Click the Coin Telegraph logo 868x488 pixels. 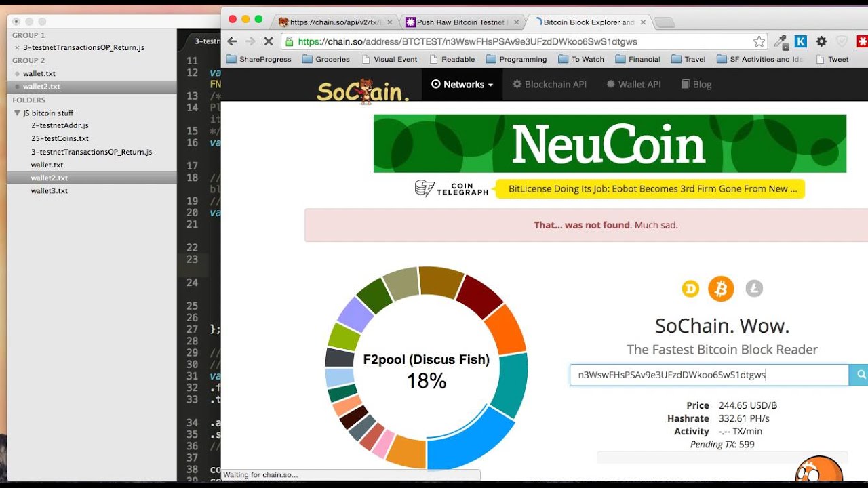452,188
